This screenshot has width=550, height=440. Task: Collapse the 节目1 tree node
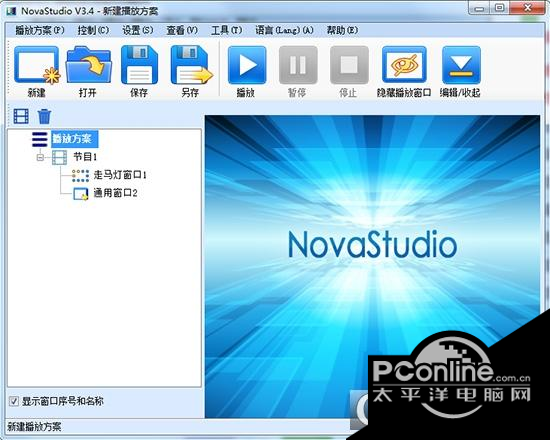(x=40, y=157)
